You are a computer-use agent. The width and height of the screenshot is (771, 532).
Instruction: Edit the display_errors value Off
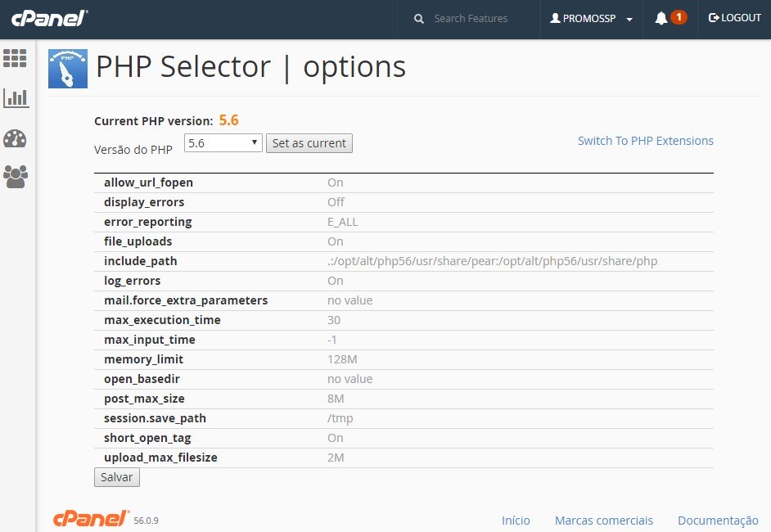click(x=336, y=202)
